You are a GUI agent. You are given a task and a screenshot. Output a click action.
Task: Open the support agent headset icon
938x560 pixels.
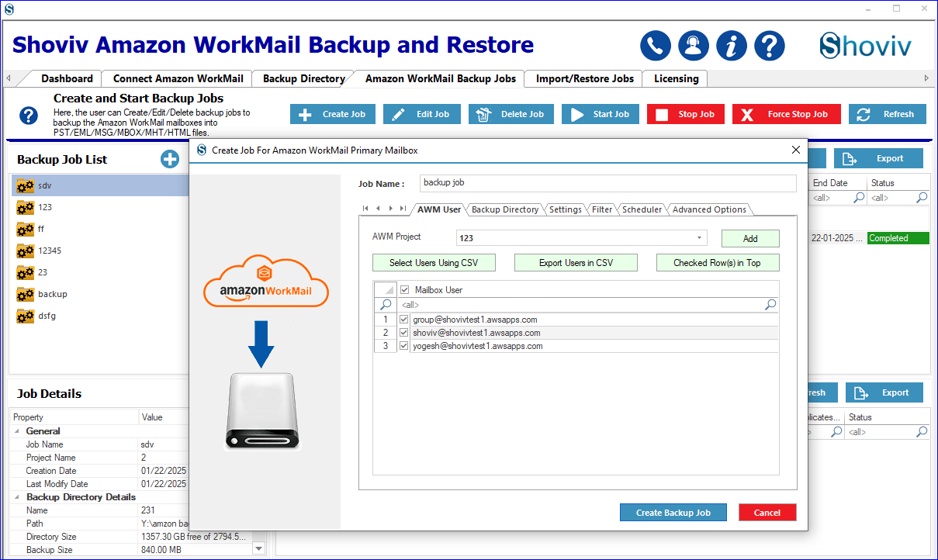[694, 46]
